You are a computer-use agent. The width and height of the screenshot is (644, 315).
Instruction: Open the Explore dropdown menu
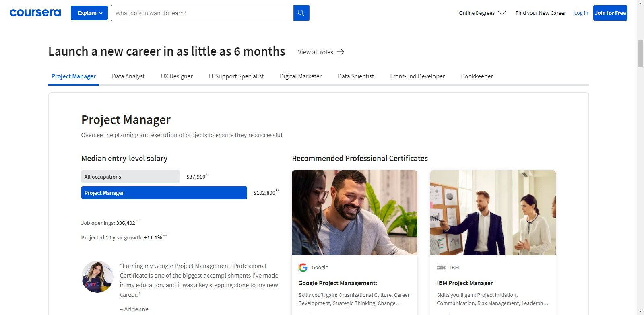coord(89,13)
